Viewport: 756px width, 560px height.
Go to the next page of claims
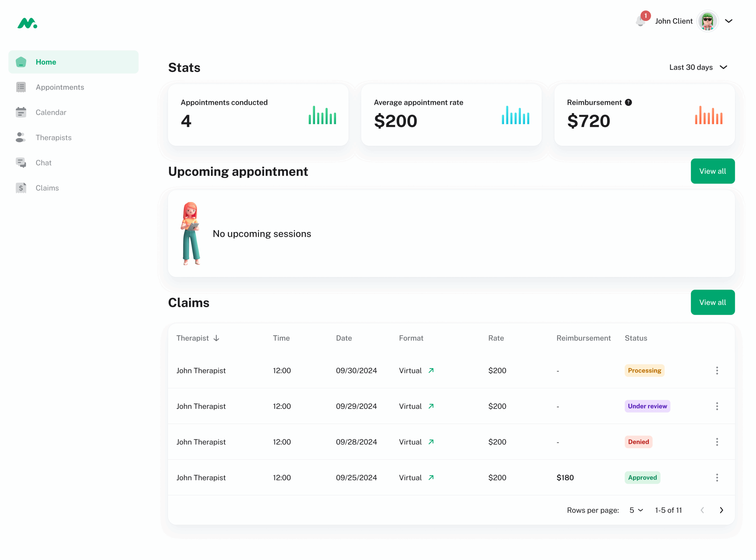tap(721, 510)
